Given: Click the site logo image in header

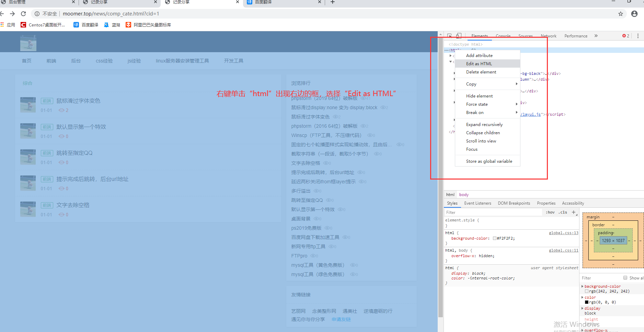Looking at the screenshot, I should (x=28, y=43).
